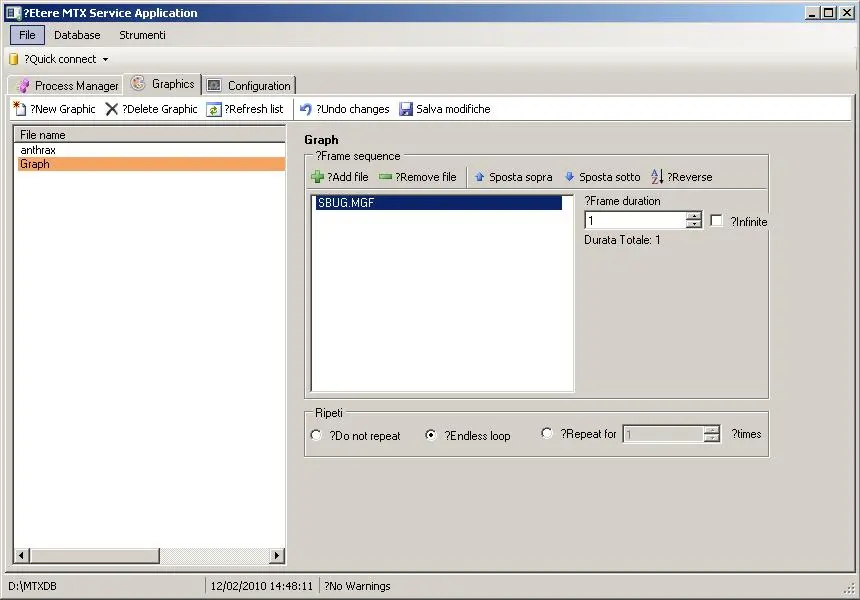Click the Reverse label
Screen dimensions: 860x600
pos(689,177)
